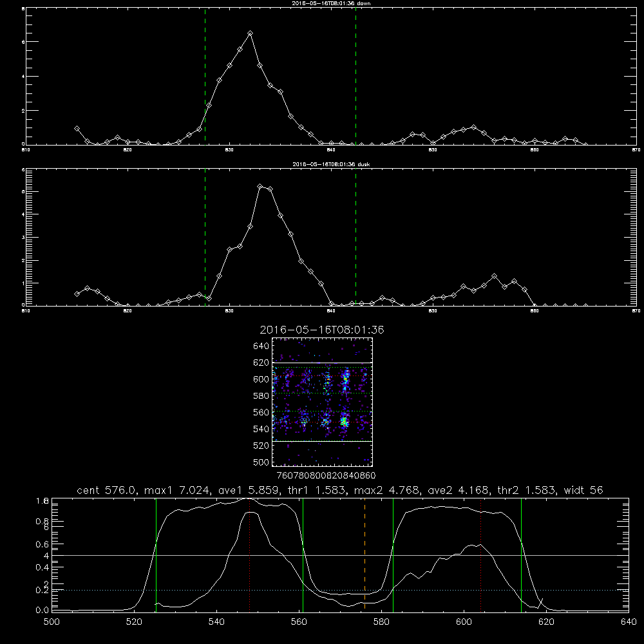Select the 'widt 56' value text
This screenshot has width=644, height=644.
(x=583, y=490)
